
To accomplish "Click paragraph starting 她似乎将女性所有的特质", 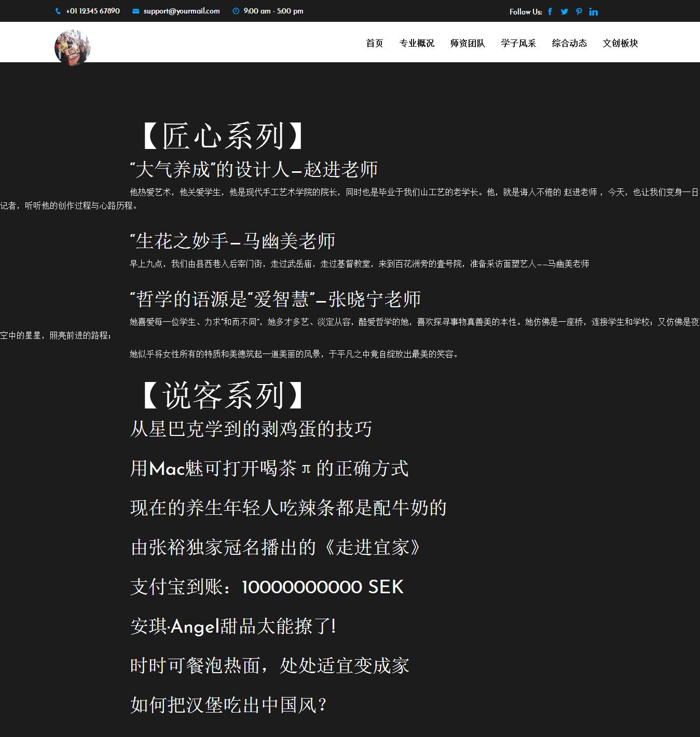I will [294, 354].
